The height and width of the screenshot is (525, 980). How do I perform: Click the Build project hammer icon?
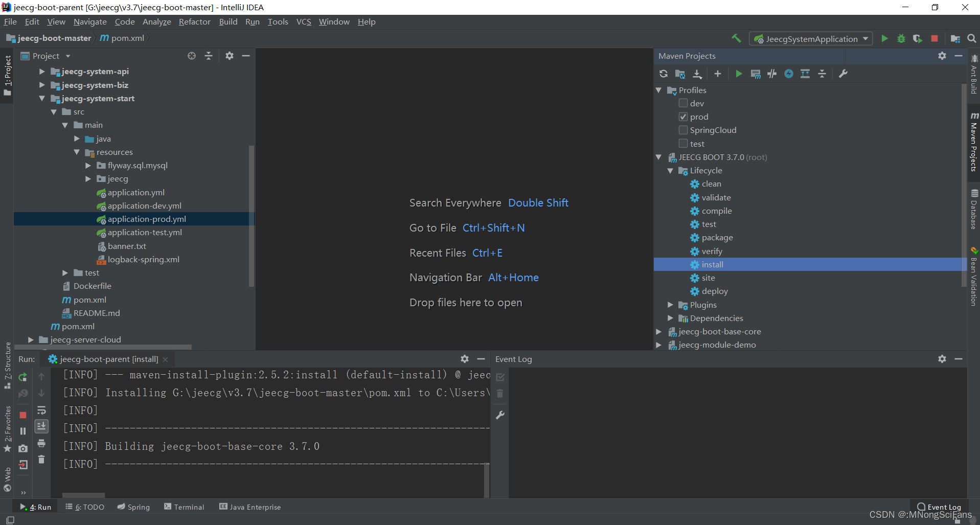coord(736,38)
